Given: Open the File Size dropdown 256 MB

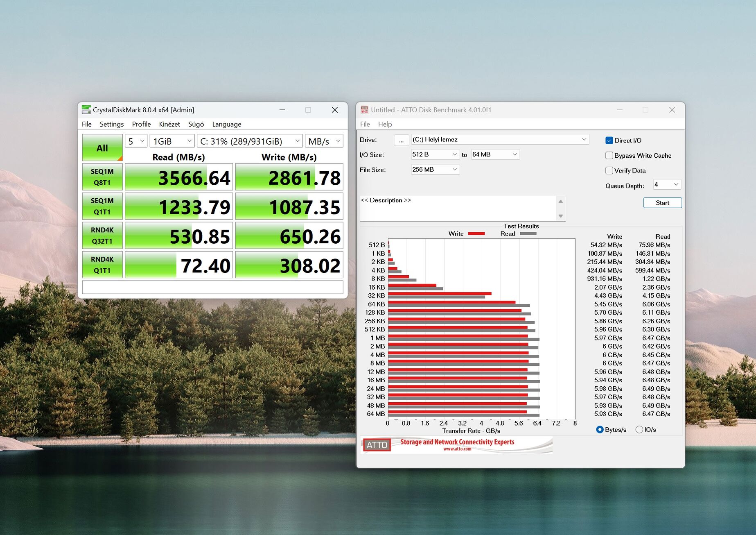Looking at the screenshot, I should point(435,170).
